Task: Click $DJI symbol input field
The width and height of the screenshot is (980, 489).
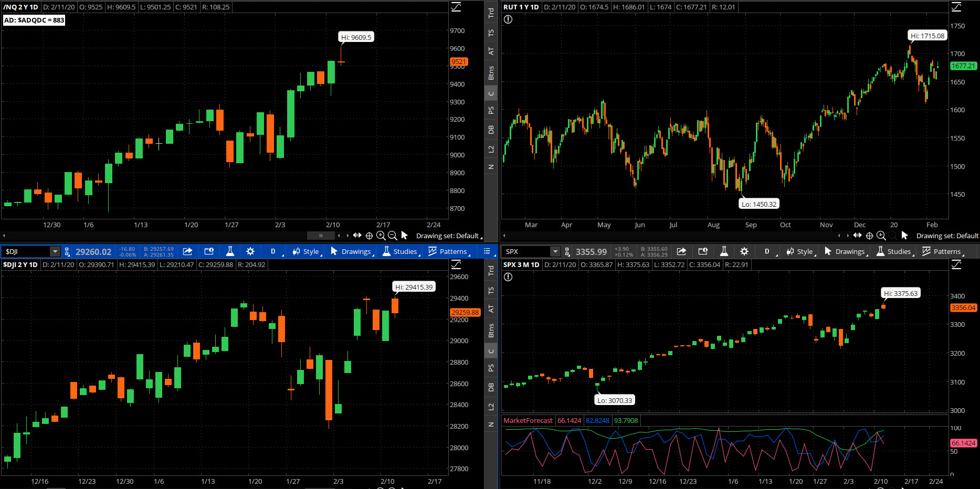Action: (26, 251)
